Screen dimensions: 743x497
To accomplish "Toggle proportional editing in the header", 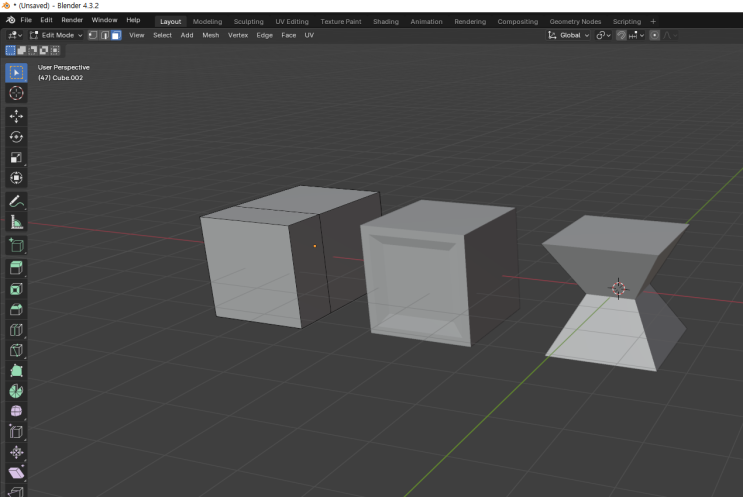I will 655,35.
